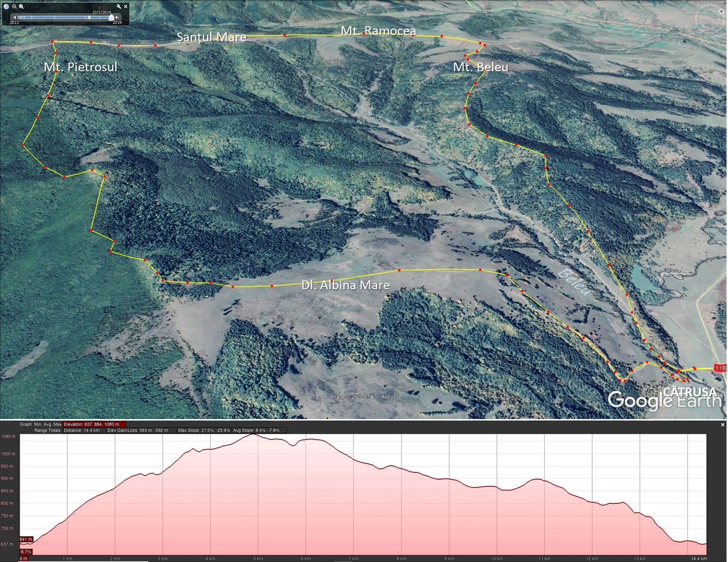Close the elevation profile panel

pyautogui.click(x=723, y=425)
